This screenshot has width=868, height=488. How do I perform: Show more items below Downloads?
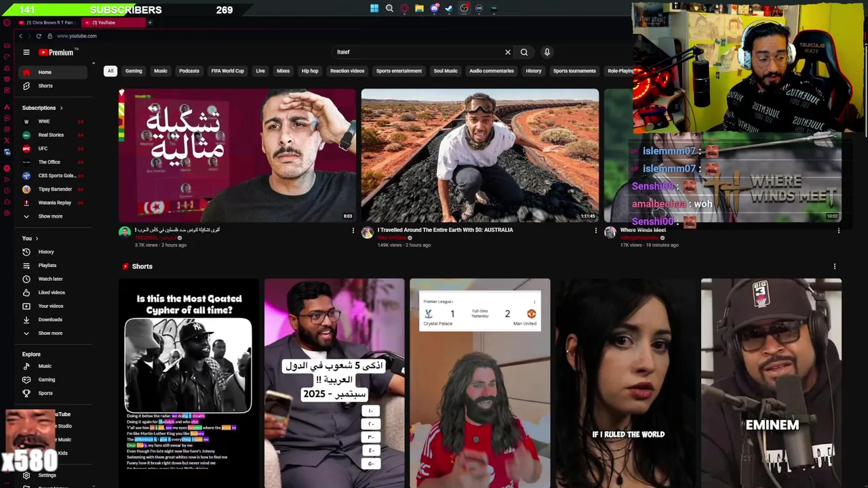tap(54, 333)
